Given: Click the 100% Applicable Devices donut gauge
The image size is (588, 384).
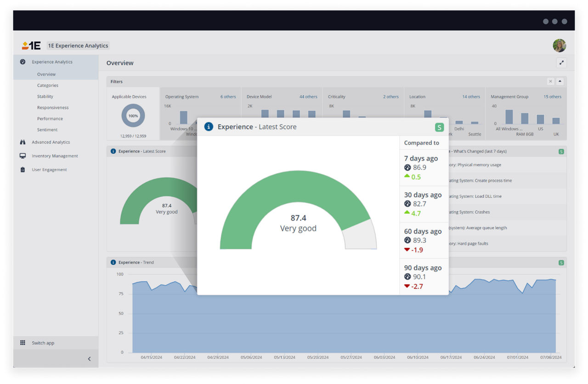Looking at the screenshot, I should coord(133,115).
